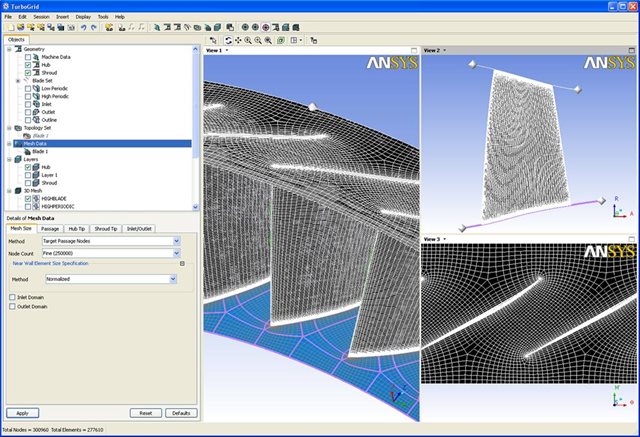This screenshot has height=437, width=640.
Task: Open the Node Count dropdown
Action: click(176, 253)
